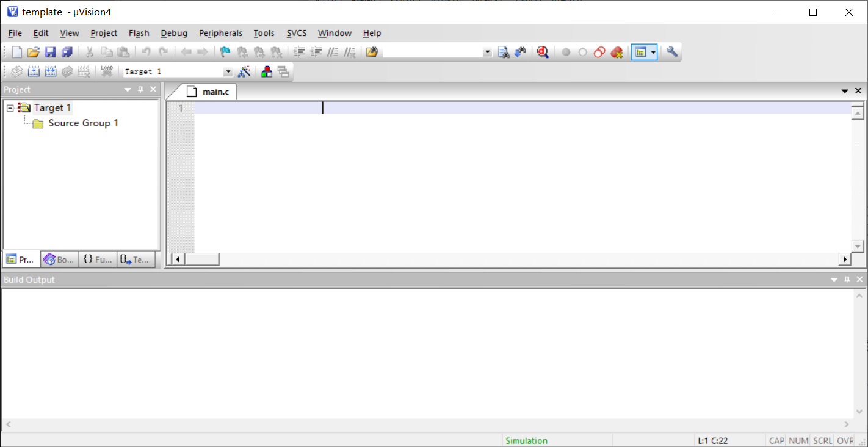Click the Open file folder icon

[34, 53]
